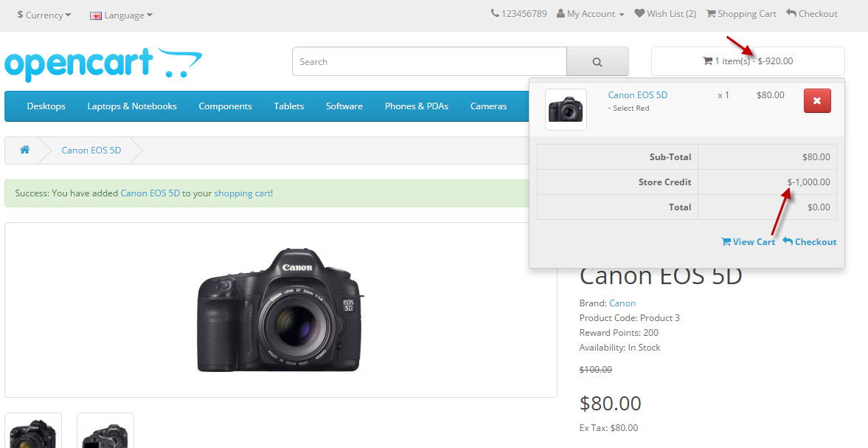Click the Reward Points: 200 text

point(619,333)
